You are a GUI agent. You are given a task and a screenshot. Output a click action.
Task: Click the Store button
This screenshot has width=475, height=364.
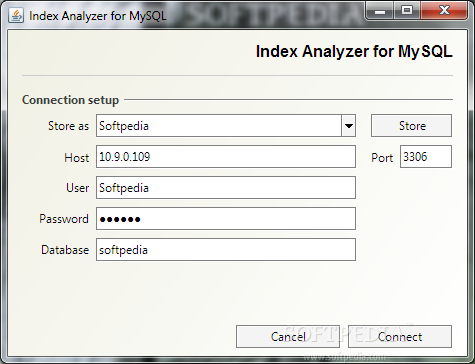coord(411,126)
